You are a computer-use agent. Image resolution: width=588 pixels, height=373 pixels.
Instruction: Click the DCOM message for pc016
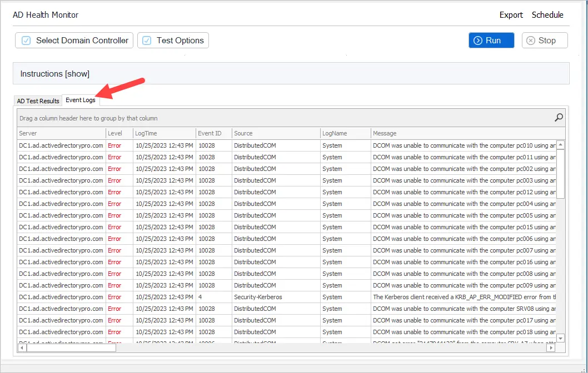tap(464, 262)
